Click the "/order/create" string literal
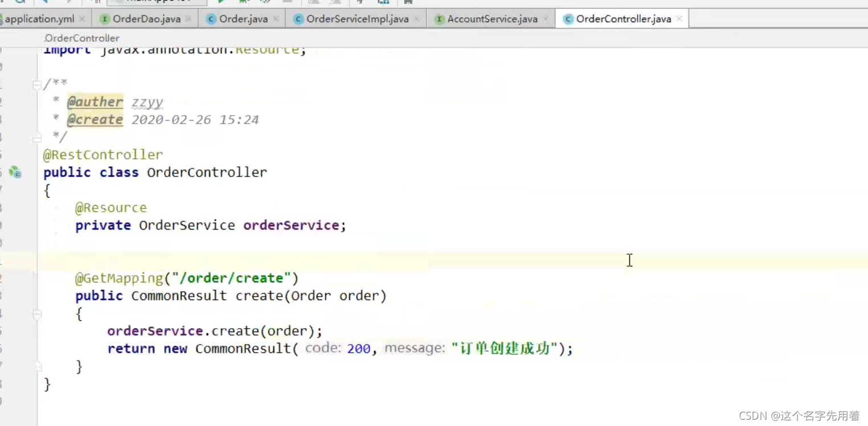The image size is (868, 426). (x=231, y=278)
